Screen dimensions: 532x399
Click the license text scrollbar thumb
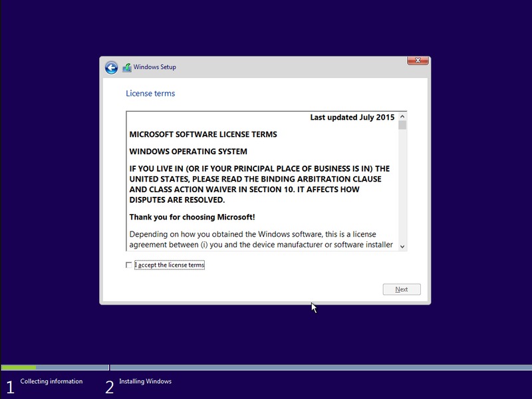pyautogui.click(x=402, y=125)
